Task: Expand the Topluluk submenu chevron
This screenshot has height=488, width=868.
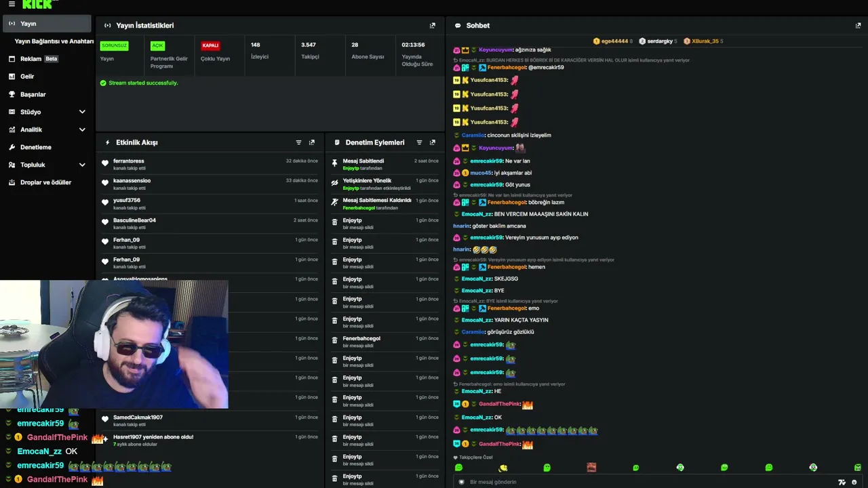Action: 82,165
